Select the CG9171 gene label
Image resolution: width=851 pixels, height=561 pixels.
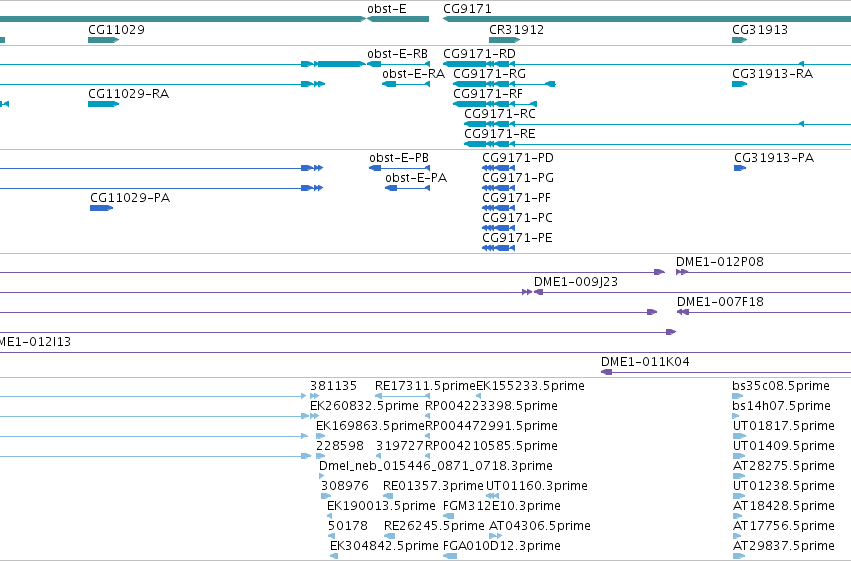point(467,9)
